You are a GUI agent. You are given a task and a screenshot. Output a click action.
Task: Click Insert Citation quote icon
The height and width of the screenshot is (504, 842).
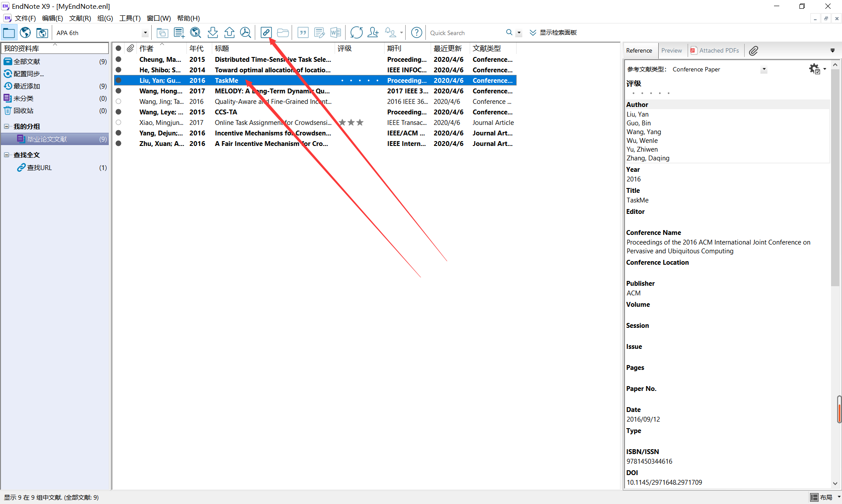click(x=303, y=32)
